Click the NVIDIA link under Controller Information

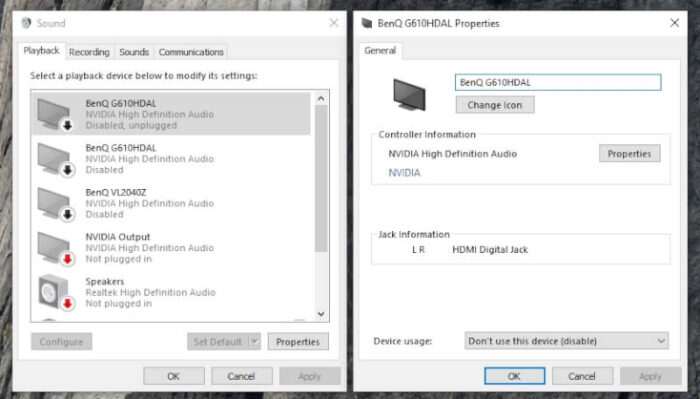tap(404, 173)
